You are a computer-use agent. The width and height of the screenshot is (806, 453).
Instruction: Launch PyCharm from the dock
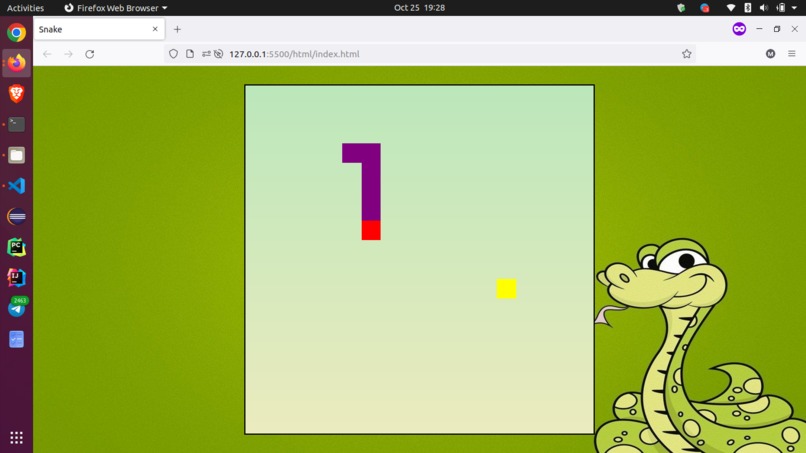click(16, 247)
